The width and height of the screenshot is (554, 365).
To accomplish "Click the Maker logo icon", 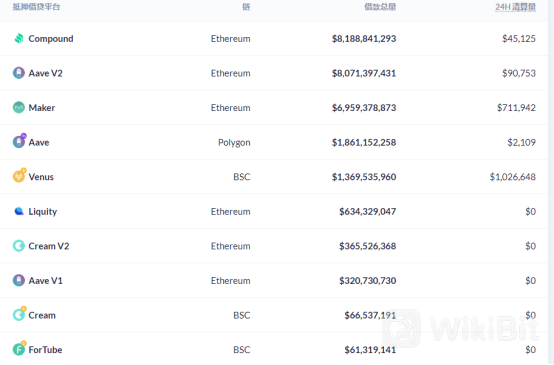I will (x=19, y=107).
